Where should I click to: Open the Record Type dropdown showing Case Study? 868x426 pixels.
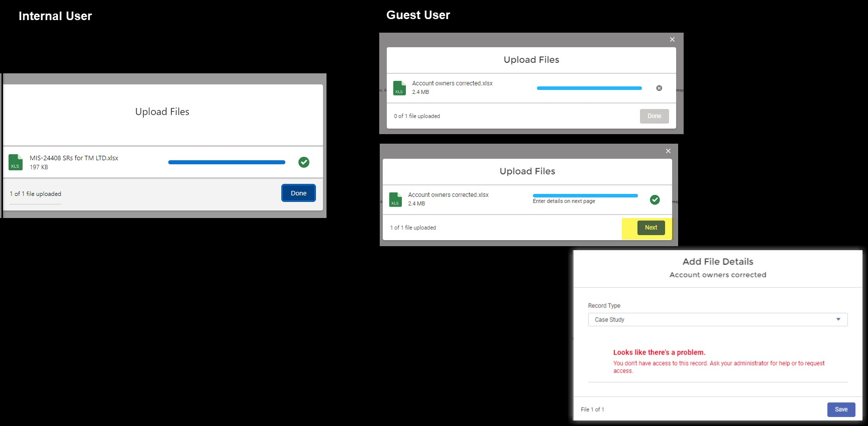coord(718,319)
